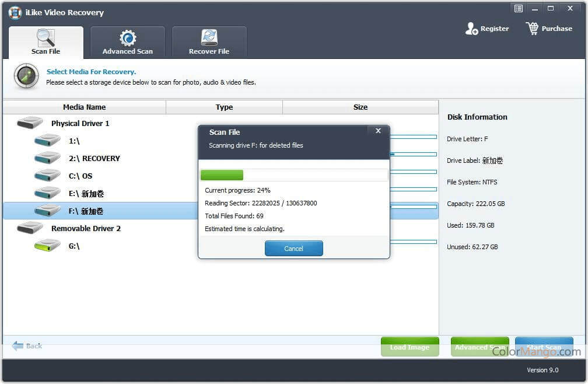Viewport: 588px width, 384px height.
Task: Click the iLike Video Recovery app logo
Action: click(15, 12)
